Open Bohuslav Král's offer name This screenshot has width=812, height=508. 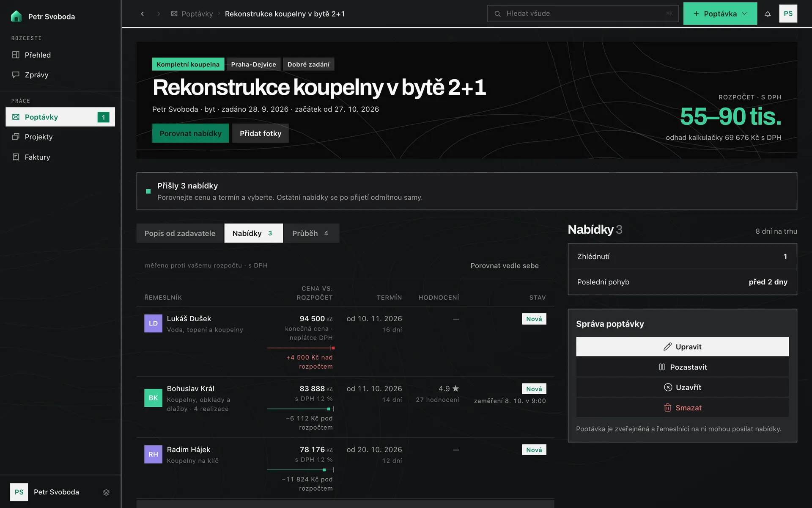[x=190, y=389]
